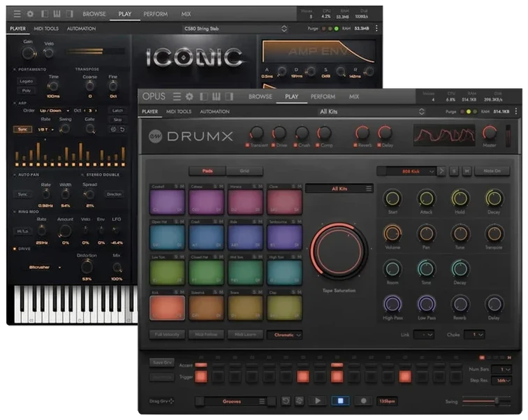Open the CS80 String Stab preset selector
Screen dimensions: 528x420
pyautogui.click(x=235, y=29)
